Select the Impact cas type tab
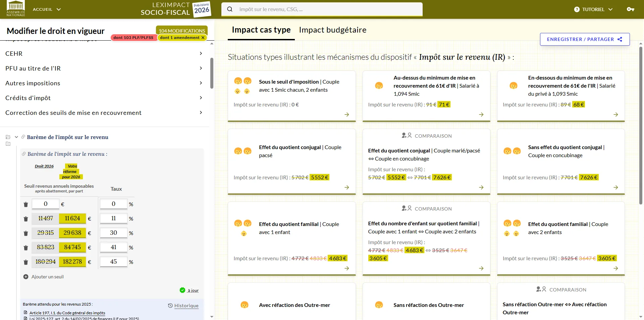The image size is (644, 320). [261, 30]
